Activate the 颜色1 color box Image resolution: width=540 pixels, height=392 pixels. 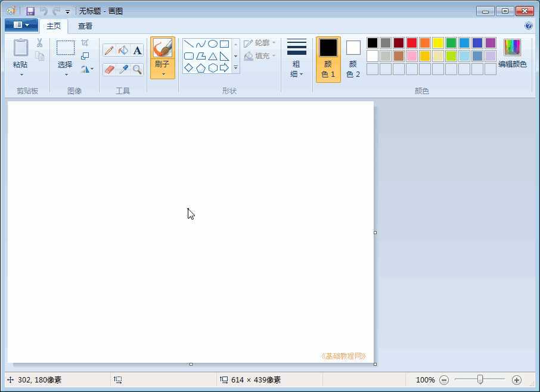[328, 58]
